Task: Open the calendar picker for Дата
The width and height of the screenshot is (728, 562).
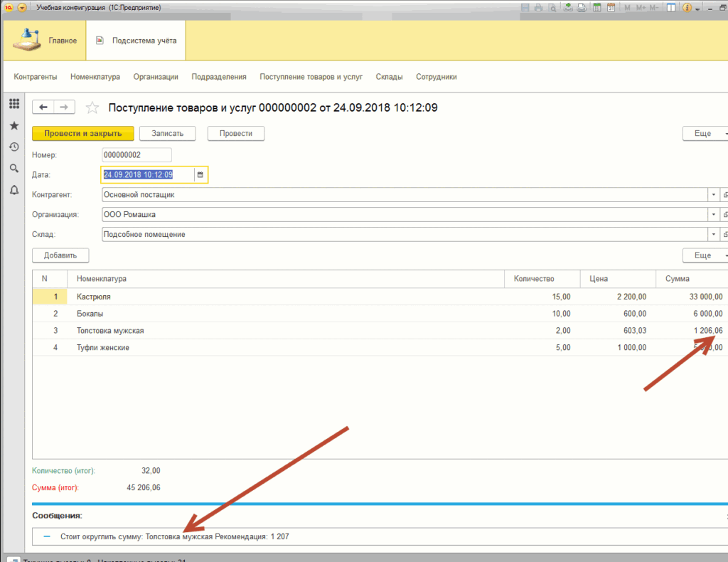Action: tap(200, 174)
